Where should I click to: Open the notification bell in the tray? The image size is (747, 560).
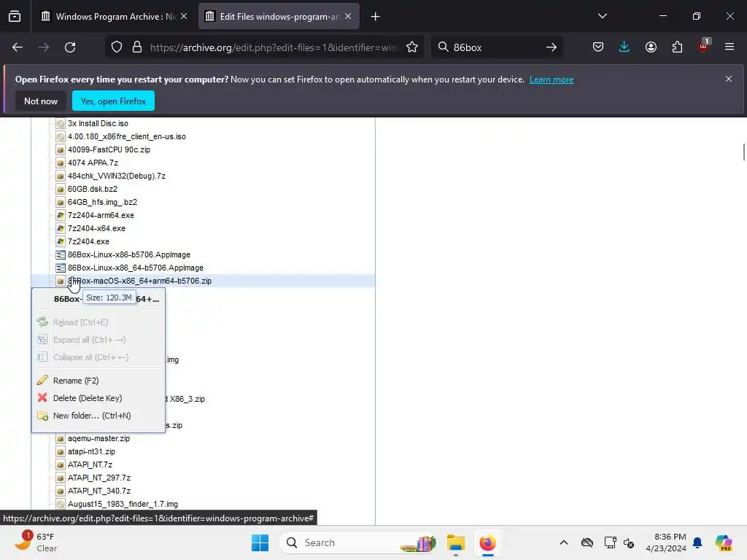pyautogui.click(x=697, y=542)
